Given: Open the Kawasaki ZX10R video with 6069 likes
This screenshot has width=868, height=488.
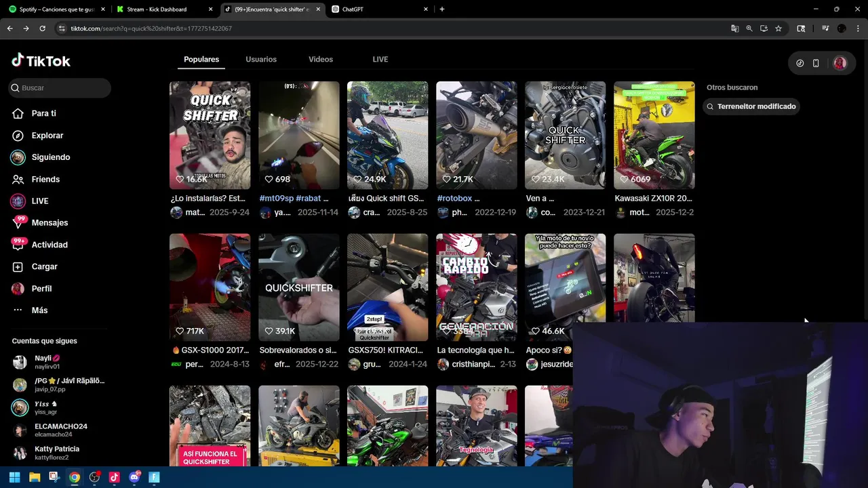Looking at the screenshot, I should (x=654, y=135).
